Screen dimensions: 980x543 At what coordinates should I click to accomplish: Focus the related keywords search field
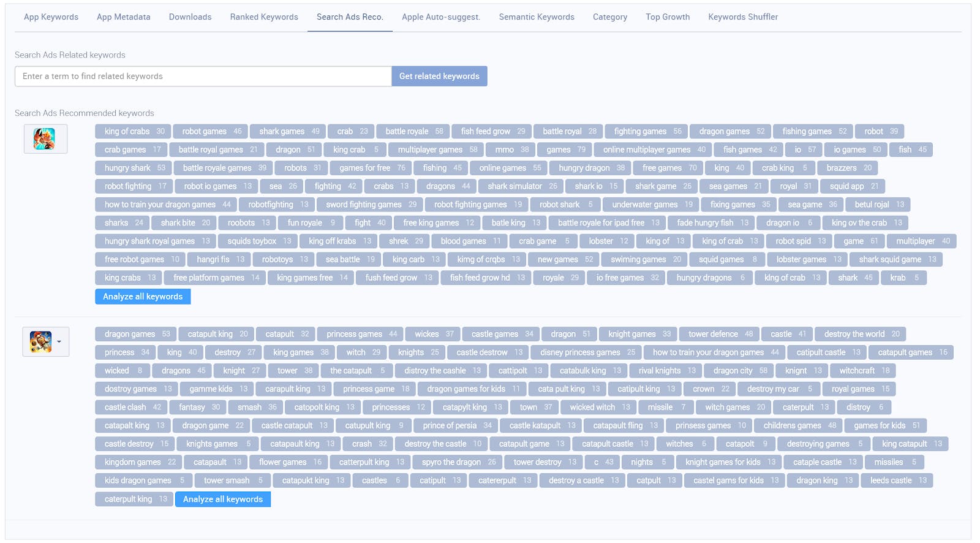[203, 77]
